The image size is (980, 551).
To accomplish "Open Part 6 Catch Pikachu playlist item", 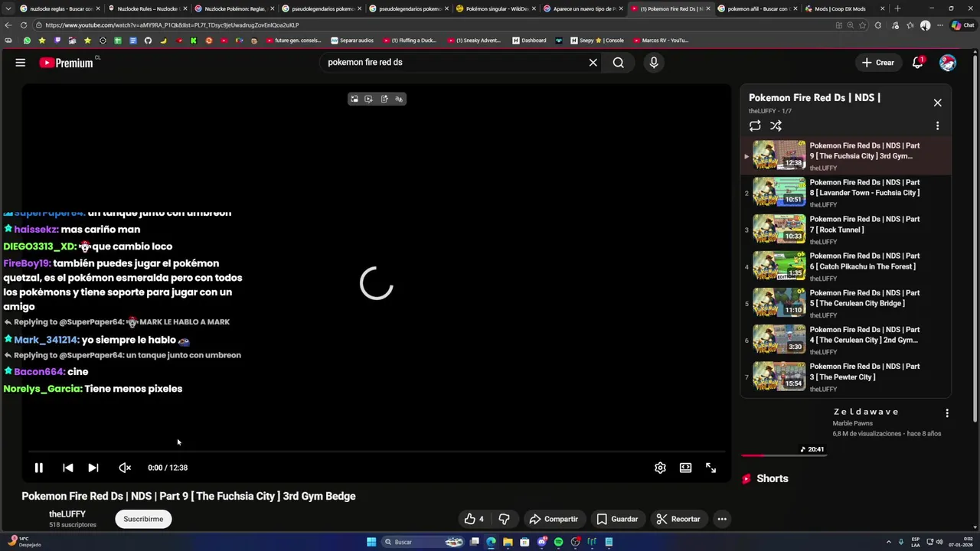I will point(846,266).
